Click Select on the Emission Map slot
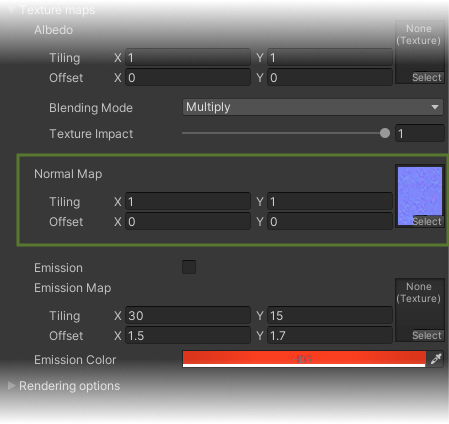This screenshot has width=449, height=424. click(x=427, y=336)
